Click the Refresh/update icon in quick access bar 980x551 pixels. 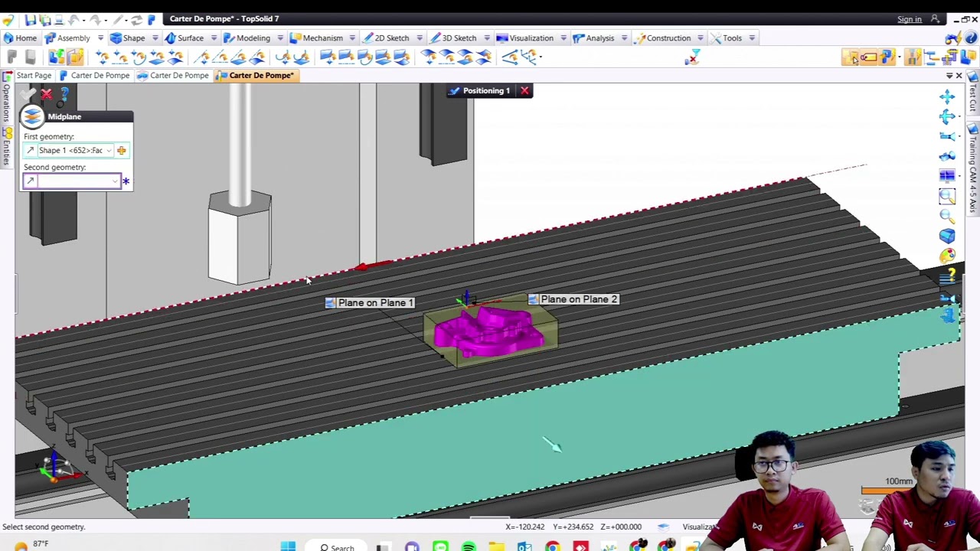point(136,19)
